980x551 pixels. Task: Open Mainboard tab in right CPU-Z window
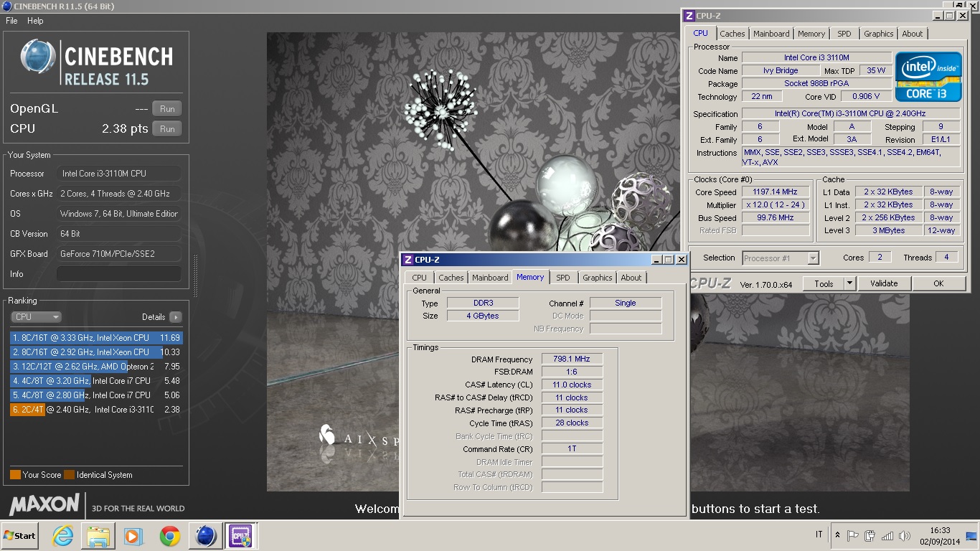[x=771, y=34]
